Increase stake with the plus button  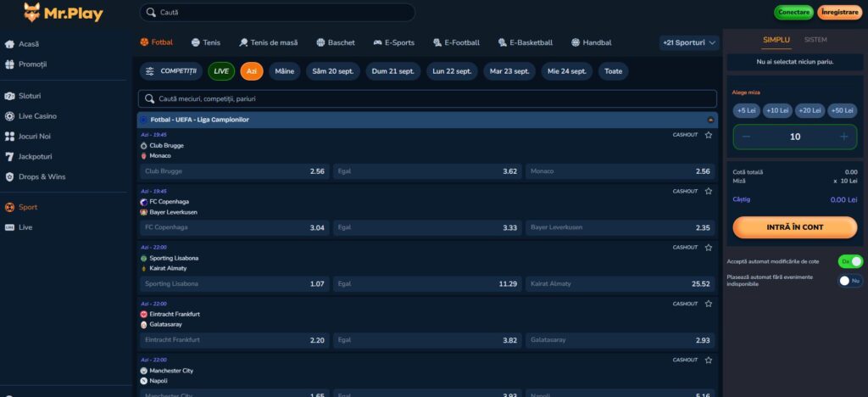click(844, 137)
